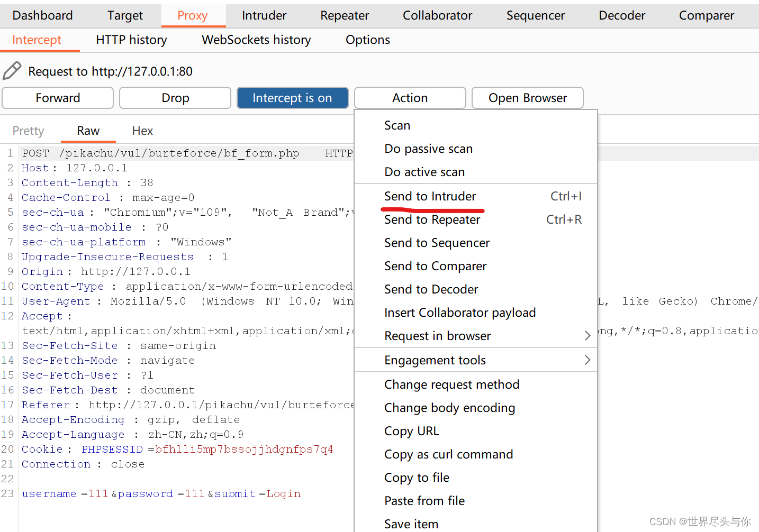Select the Decoder tab

[622, 15]
